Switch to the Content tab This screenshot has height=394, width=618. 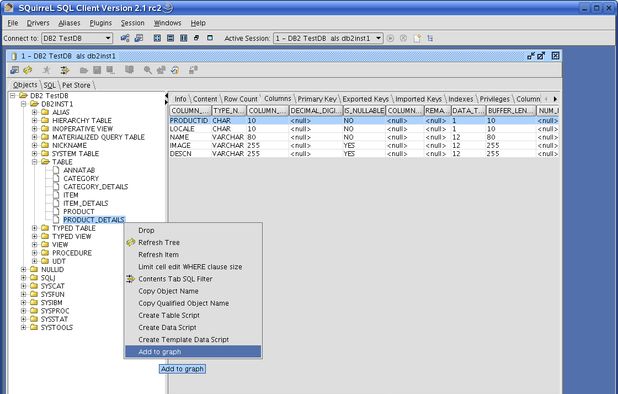click(x=205, y=99)
